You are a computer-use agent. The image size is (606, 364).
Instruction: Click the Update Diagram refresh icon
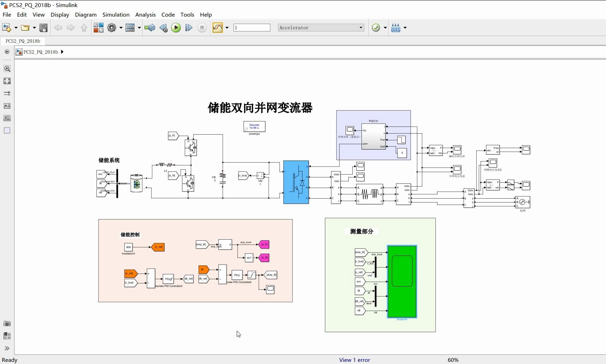tap(150, 28)
